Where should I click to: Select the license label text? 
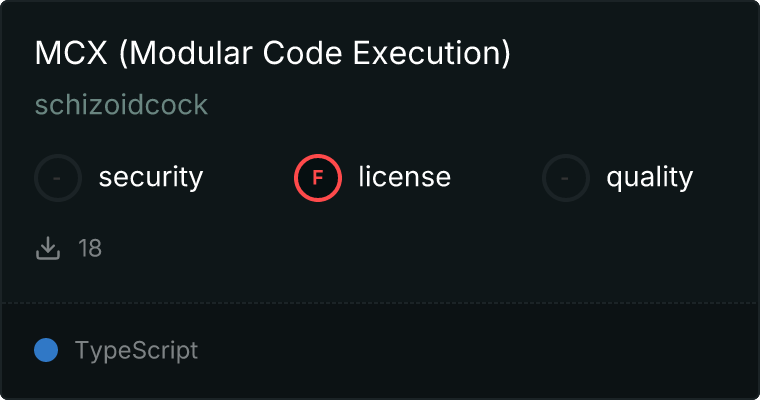404,178
